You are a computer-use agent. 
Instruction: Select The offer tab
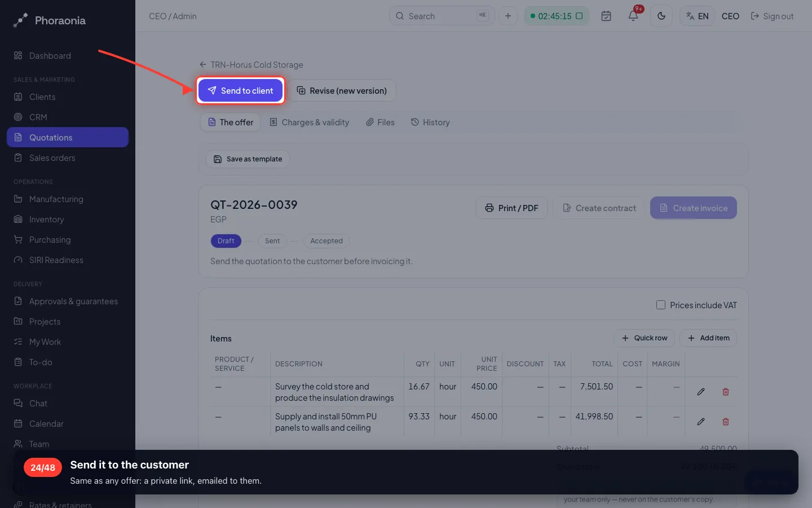[231, 122]
